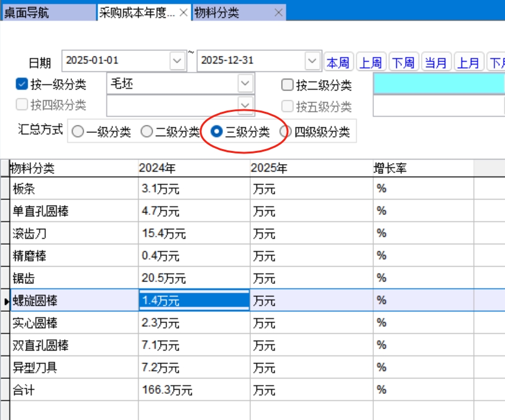The width and height of the screenshot is (505, 420).
Task: Click the 2024年 cell for 滚齿刀
Action: click(194, 234)
